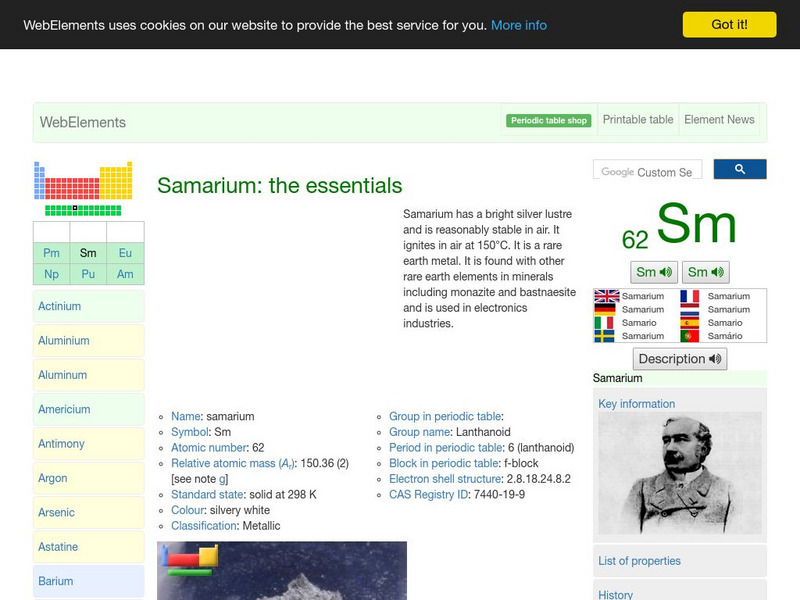Open the History link
This screenshot has width=800, height=600.
coord(617,594)
